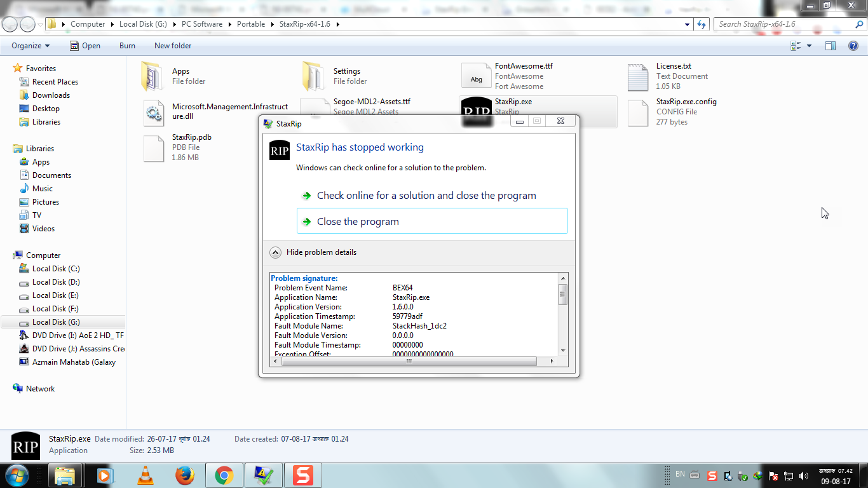Select the Favorites header in sidebar

click(x=41, y=69)
